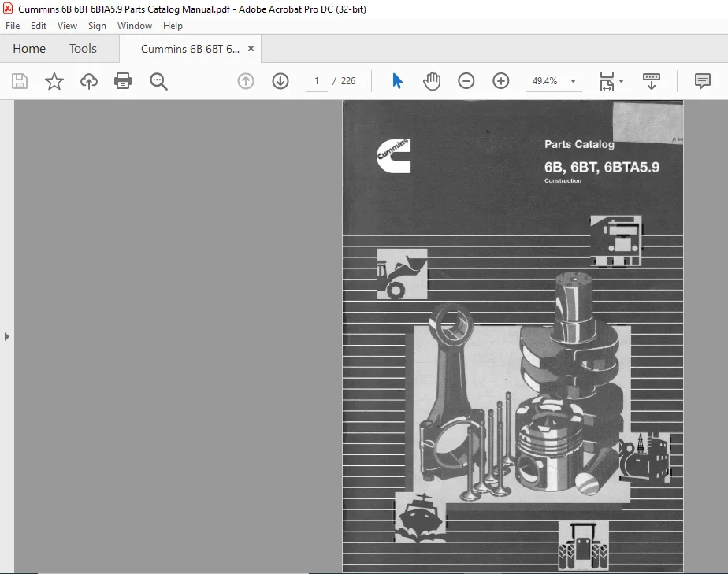The image size is (728, 574).
Task: Open the read mode keyboard icon
Action: pyautogui.click(x=652, y=81)
